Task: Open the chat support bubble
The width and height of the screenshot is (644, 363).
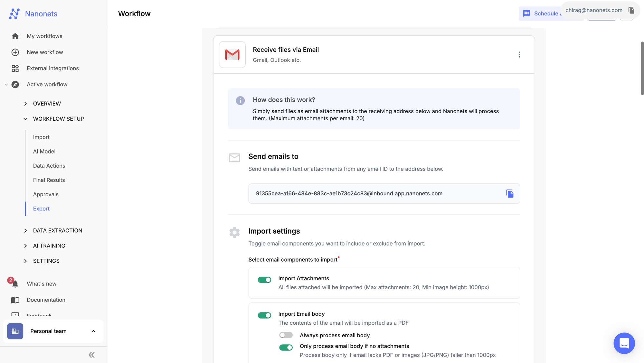Action: point(624,343)
